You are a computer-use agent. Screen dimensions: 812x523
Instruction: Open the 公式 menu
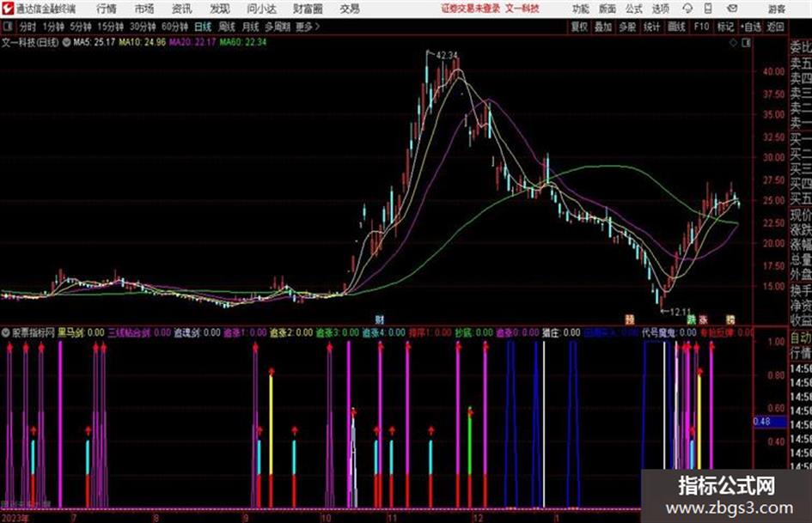point(633,9)
